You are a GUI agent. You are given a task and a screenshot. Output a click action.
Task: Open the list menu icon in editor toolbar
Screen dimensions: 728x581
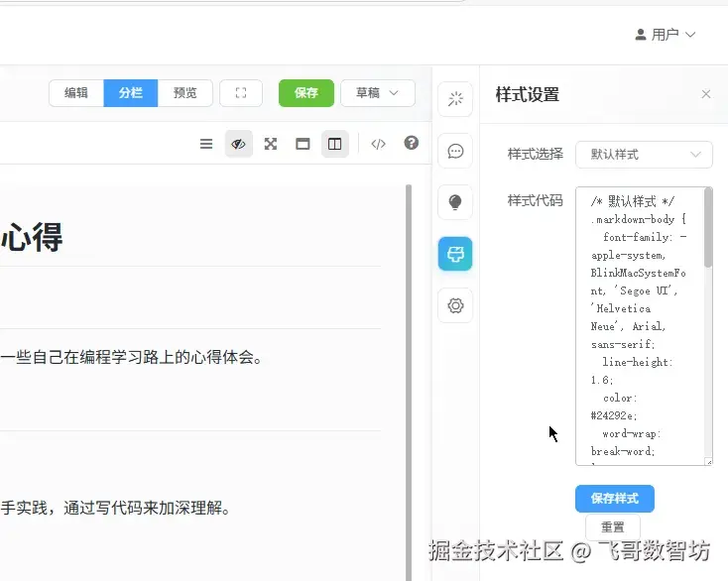click(206, 144)
